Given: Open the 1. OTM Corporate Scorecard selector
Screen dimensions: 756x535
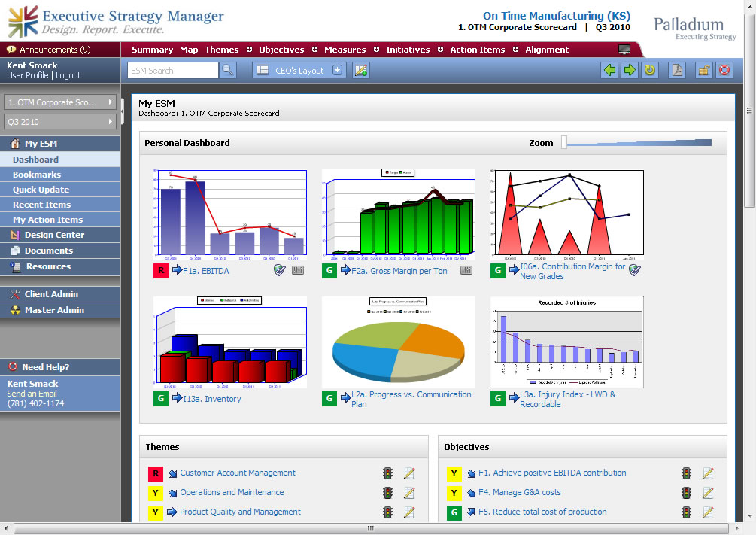Looking at the screenshot, I should coord(60,102).
